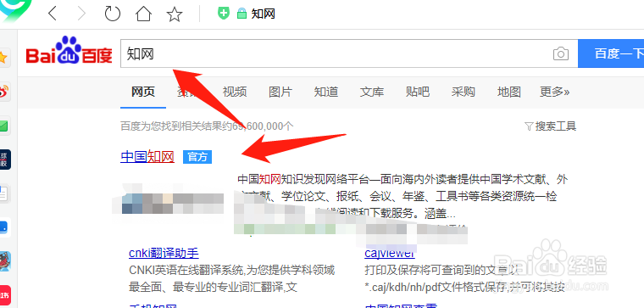This screenshot has height=308, width=644.
Task: Open the cajviewer link
Action: tap(390, 253)
